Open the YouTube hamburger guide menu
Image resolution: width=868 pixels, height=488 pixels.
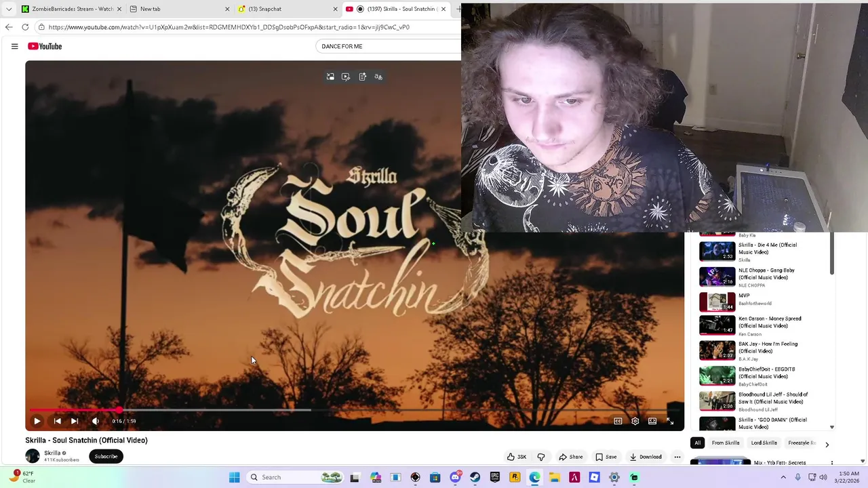click(14, 46)
